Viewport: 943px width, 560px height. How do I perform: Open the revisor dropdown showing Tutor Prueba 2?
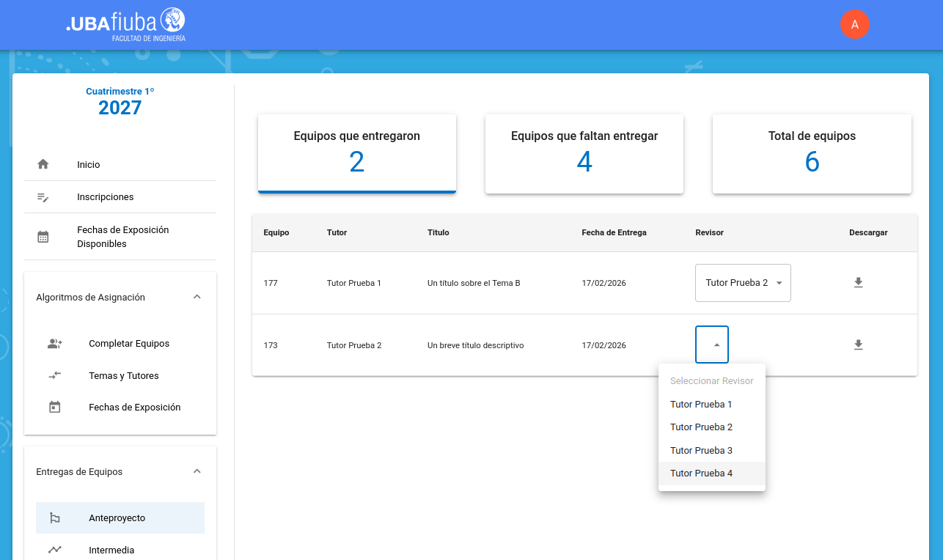click(743, 283)
